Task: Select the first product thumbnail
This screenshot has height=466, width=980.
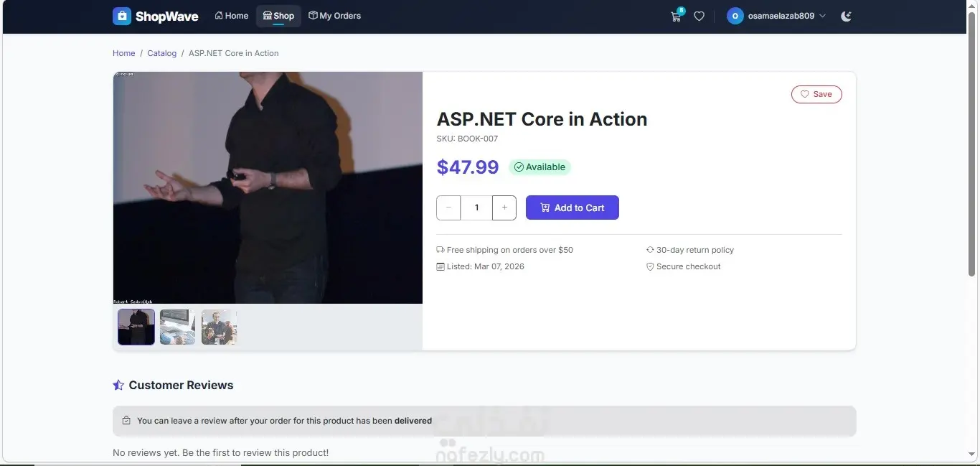Action: [x=136, y=327]
